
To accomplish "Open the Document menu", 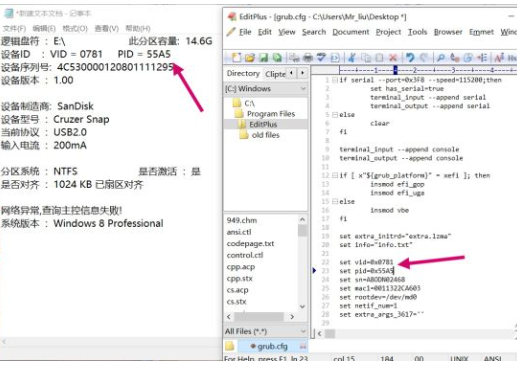I will pyautogui.click(x=351, y=32).
